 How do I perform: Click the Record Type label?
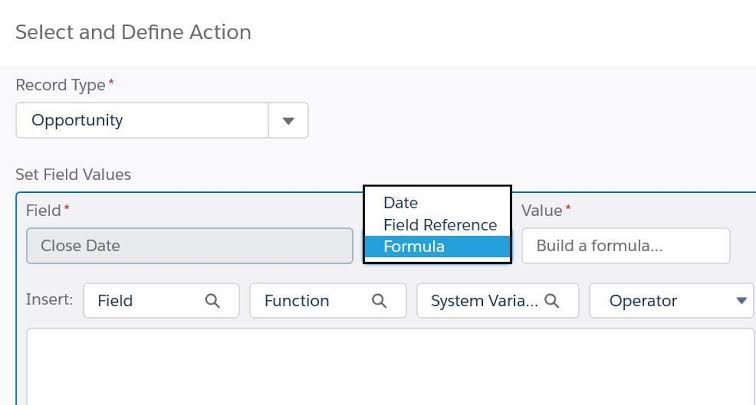coord(61,85)
